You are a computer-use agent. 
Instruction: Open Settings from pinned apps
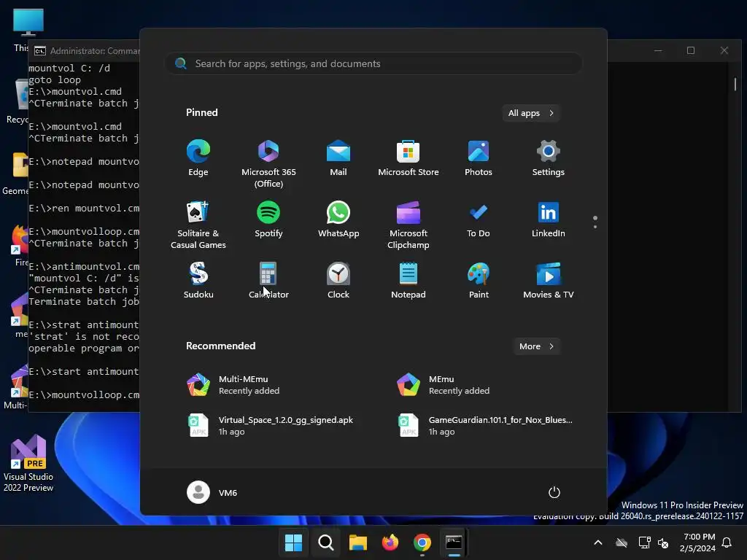coord(549,158)
